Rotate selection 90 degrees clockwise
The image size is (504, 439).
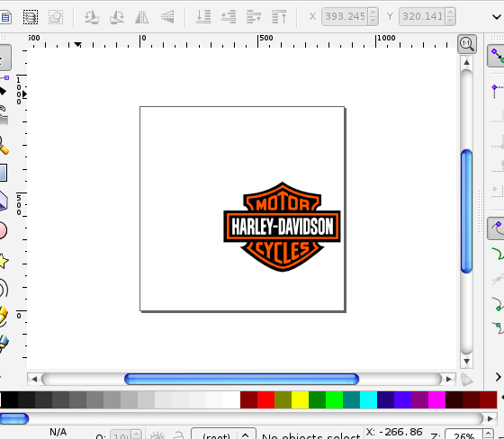point(117,16)
